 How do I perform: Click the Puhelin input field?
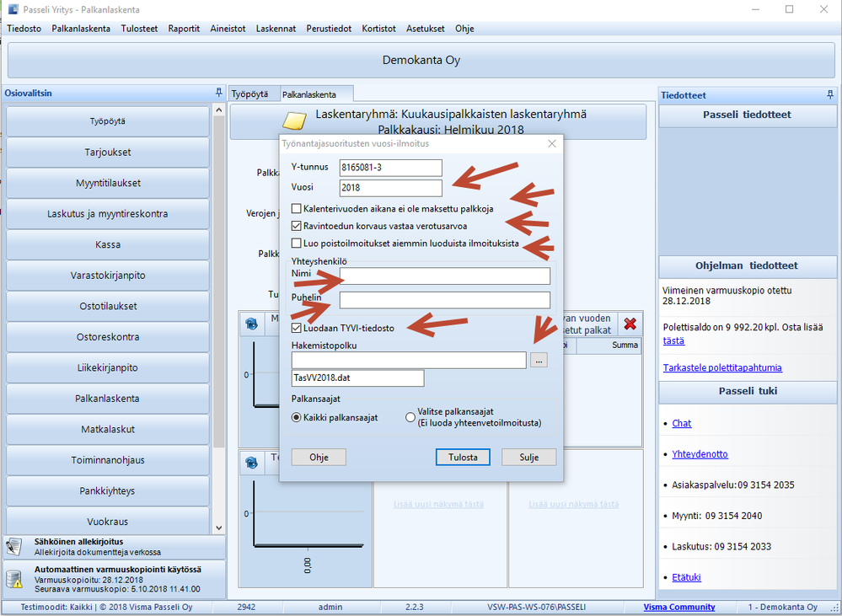tap(445, 300)
